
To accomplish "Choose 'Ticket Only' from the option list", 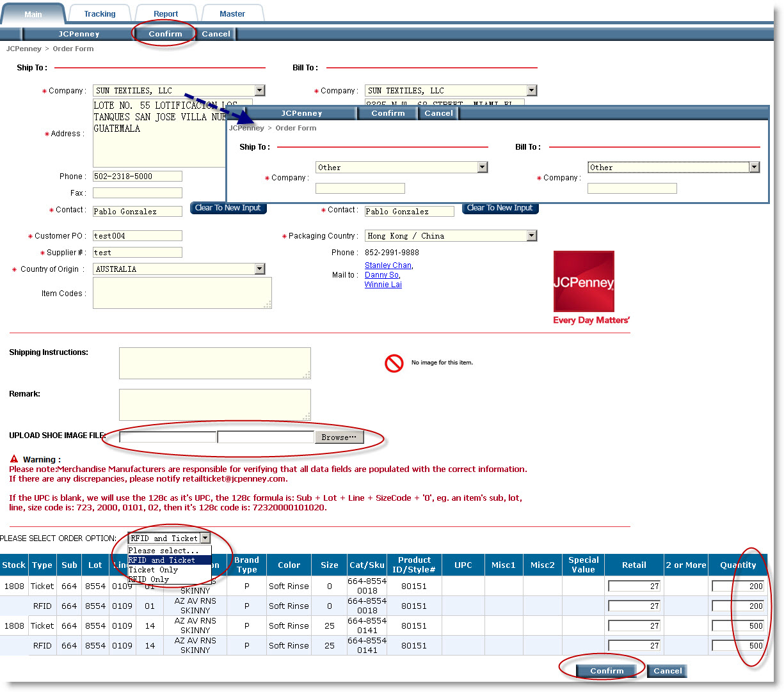I will (x=170, y=570).
